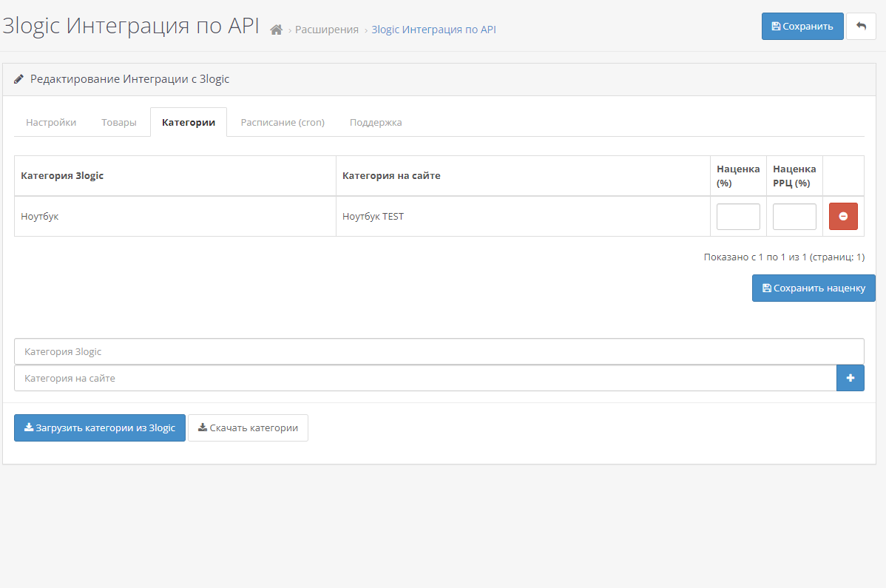
Task: Click the Сохранить button
Action: [x=802, y=26]
